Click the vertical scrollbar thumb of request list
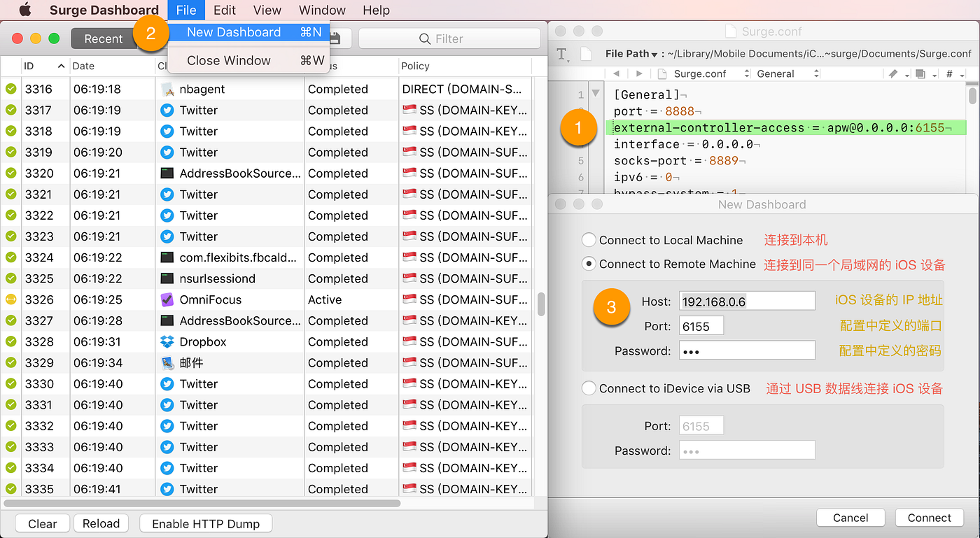980x538 pixels. click(x=541, y=304)
